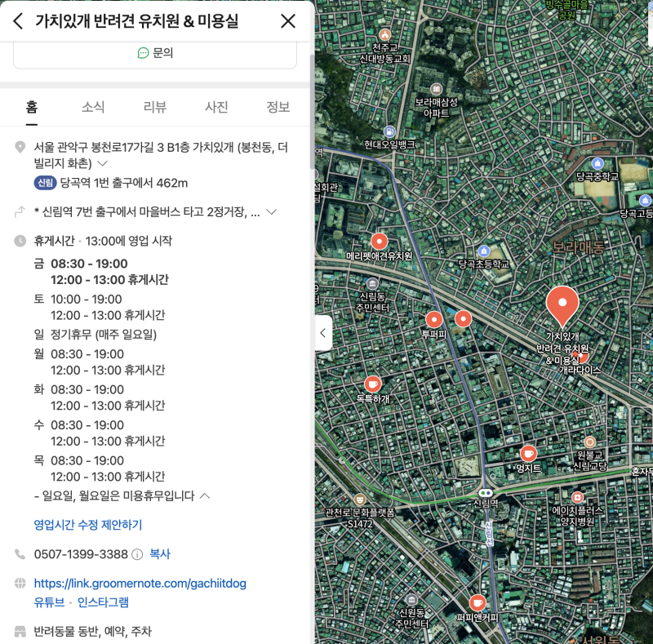Open the 정보 tab
Image resolution: width=653 pixels, height=644 pixels.
coord(278,107)
